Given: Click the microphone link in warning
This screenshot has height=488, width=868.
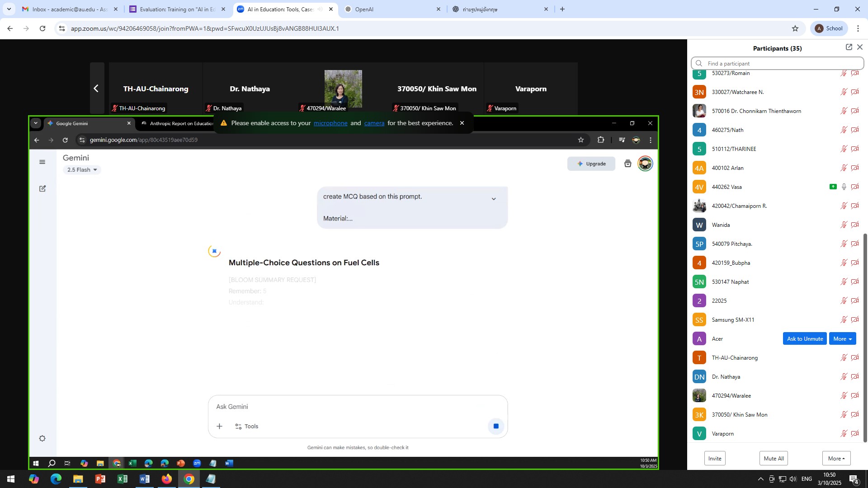Looking at the screenshot, I should coord(330,123).
